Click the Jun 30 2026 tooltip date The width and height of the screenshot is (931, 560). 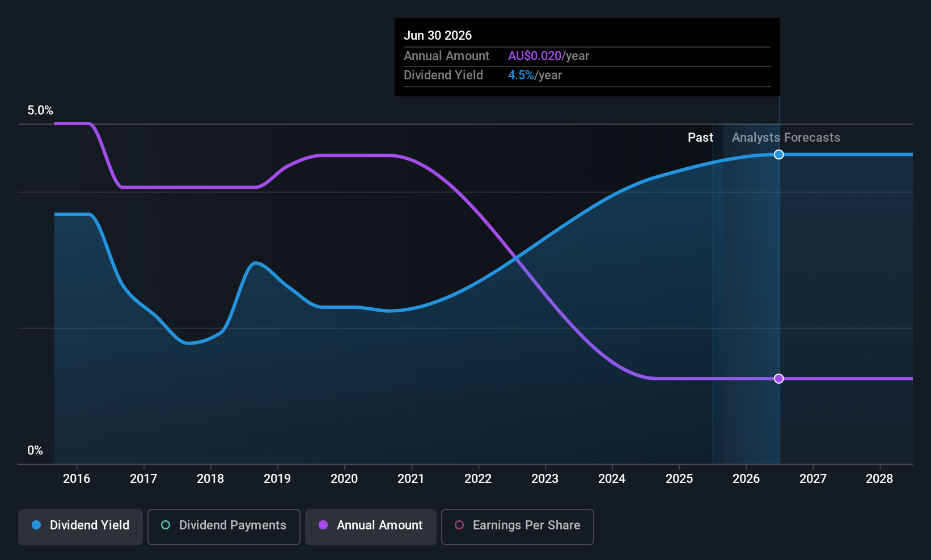[438, 36]
